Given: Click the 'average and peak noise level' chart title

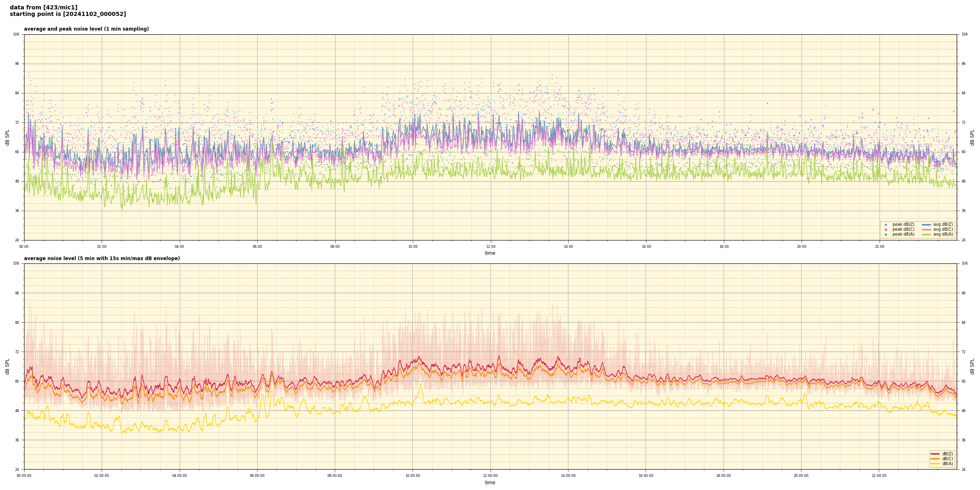Looking at the screenshot, I should pos(86,29).
